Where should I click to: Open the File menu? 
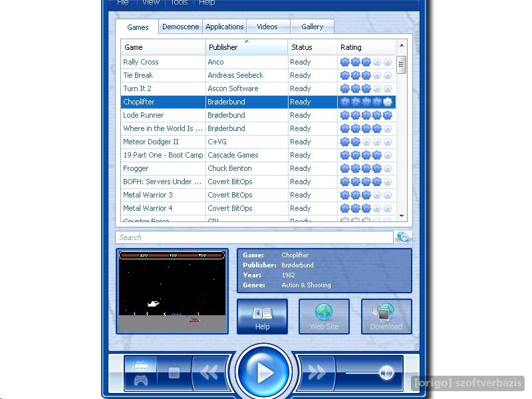coord(123,3)
